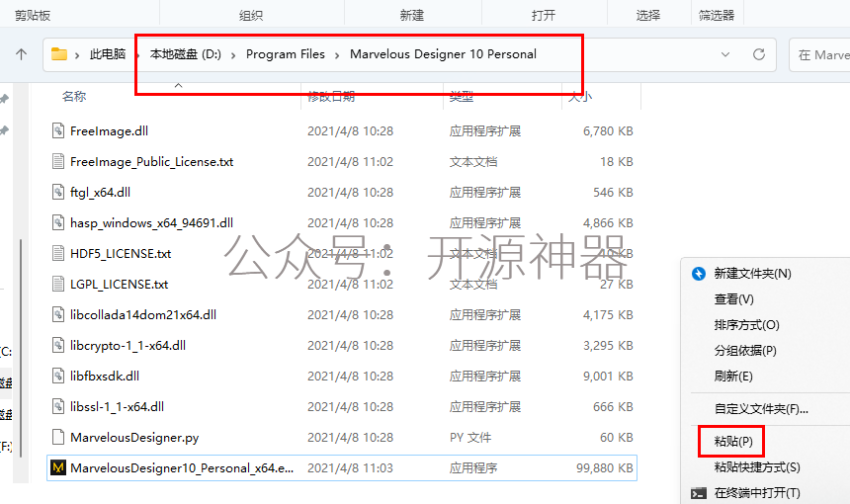The height and width of the screenshot is (504, 850).
Task: Click 此电脑 in the breadcrumb path
Action: coord(108,54)
